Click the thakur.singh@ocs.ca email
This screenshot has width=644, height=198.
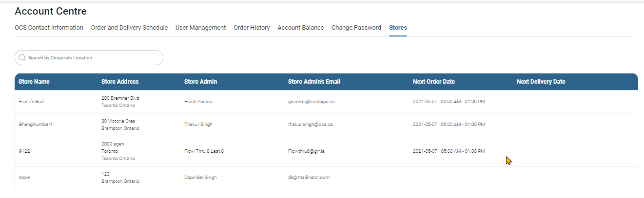point(310,125)
